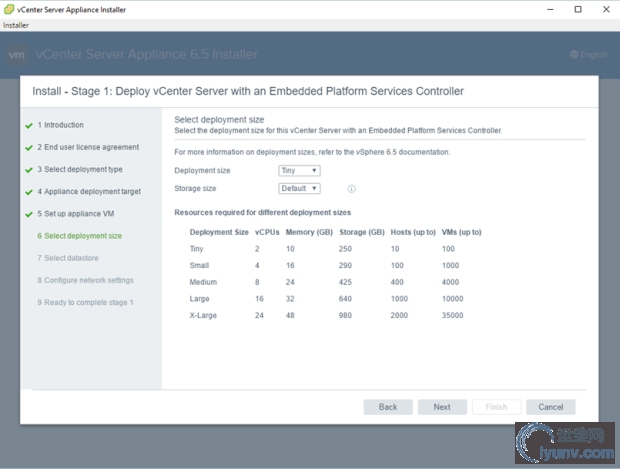
Task: Click the Back button
Action: (388, 407)
